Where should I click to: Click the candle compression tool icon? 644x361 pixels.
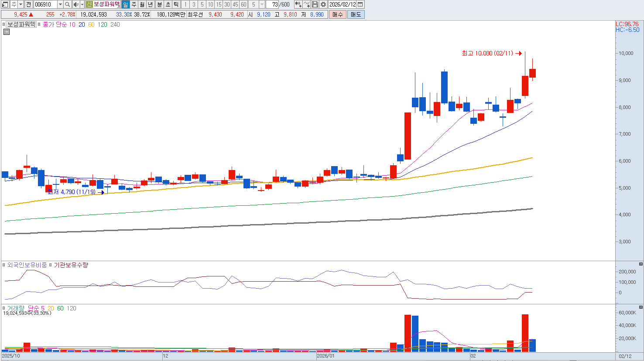click(298, 4)
